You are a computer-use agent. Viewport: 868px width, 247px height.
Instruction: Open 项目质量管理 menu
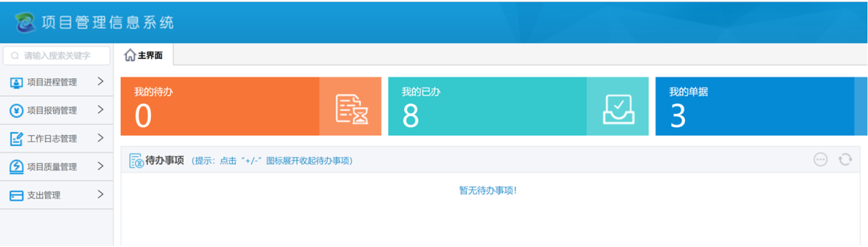[x=57, y=167]
